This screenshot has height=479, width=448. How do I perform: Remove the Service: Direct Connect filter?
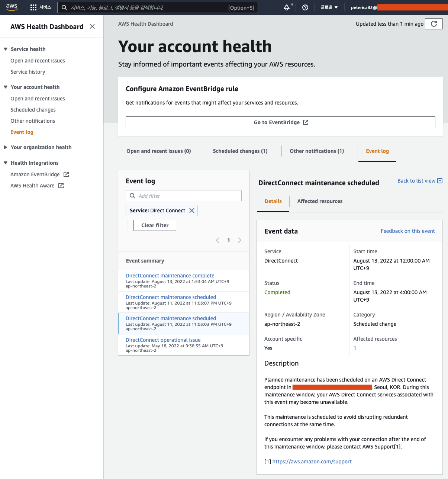[192, 210]
